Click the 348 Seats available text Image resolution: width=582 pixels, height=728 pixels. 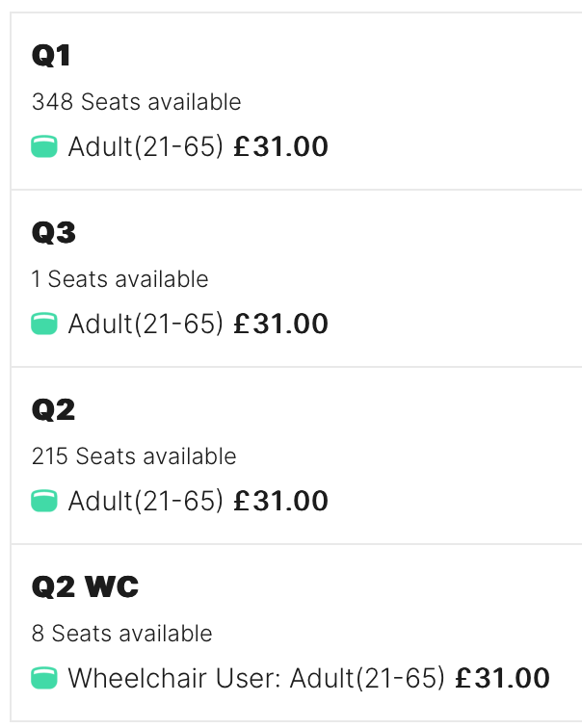[137, 102]
